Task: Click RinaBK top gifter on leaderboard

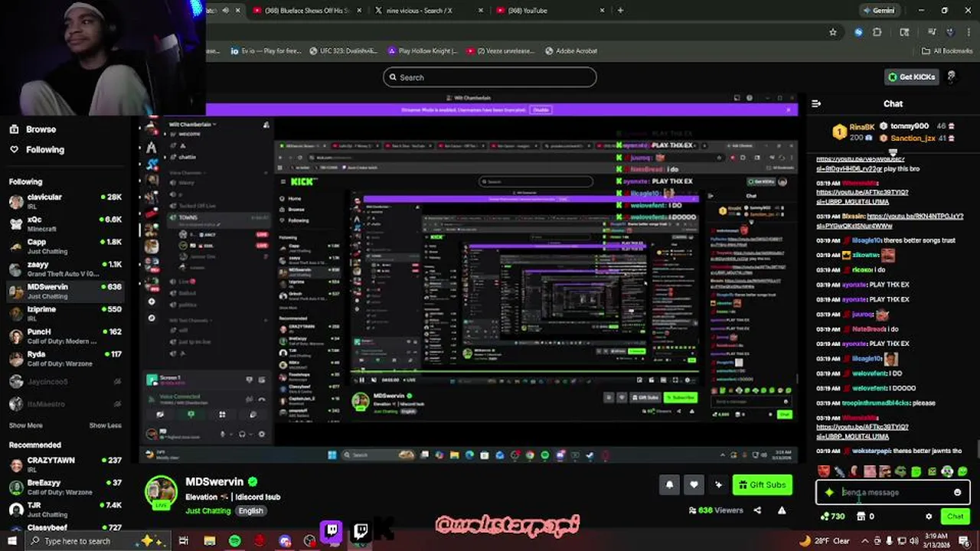Action: click(852, 132)
